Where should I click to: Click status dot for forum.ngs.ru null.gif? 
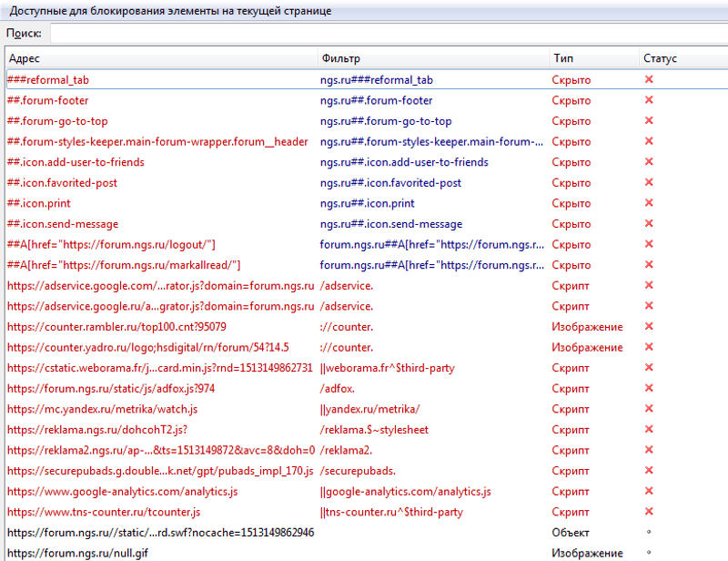click(649, 553)
